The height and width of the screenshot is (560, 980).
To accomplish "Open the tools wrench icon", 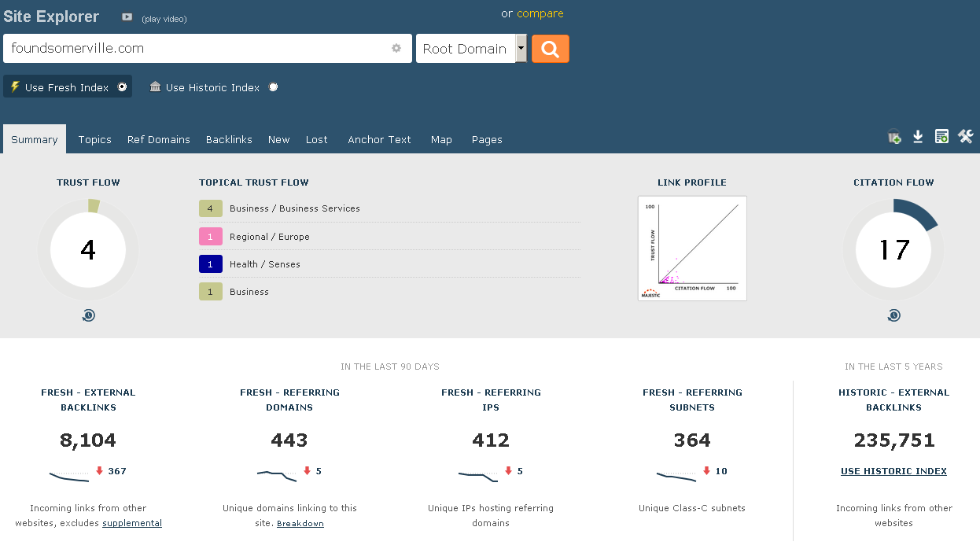I will [965, 137].
